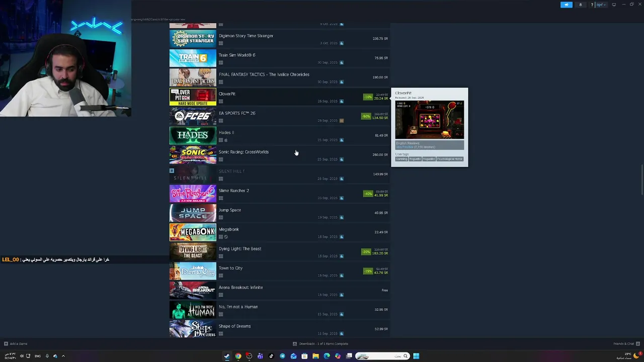
Task: Open Microsoft Edge from the taskbar
Action: 327,356
